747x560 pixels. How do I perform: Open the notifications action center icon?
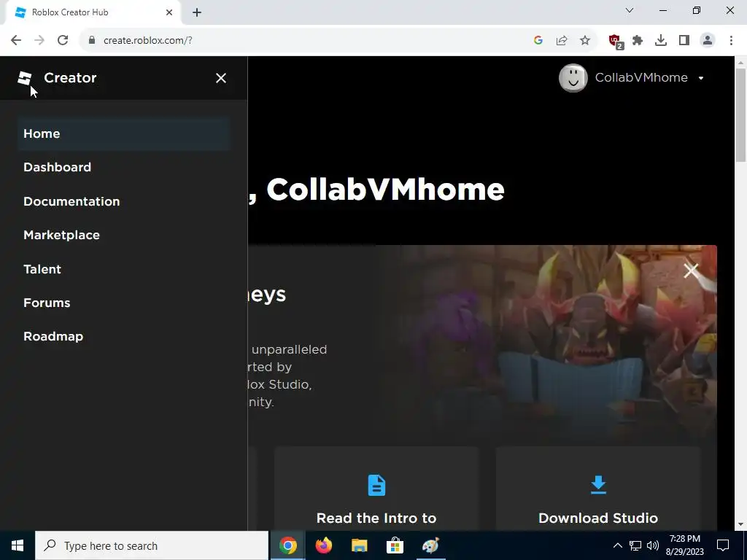click(x=723, y=545)
